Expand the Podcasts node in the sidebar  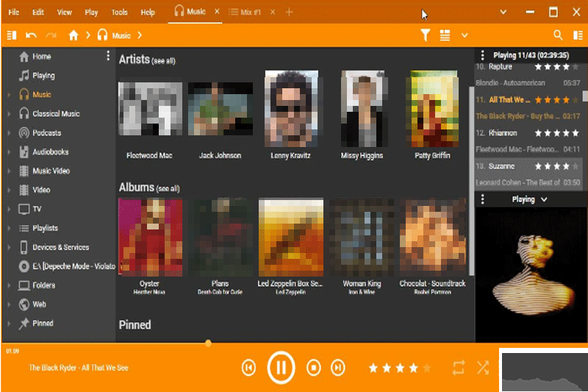pos(9,133)
